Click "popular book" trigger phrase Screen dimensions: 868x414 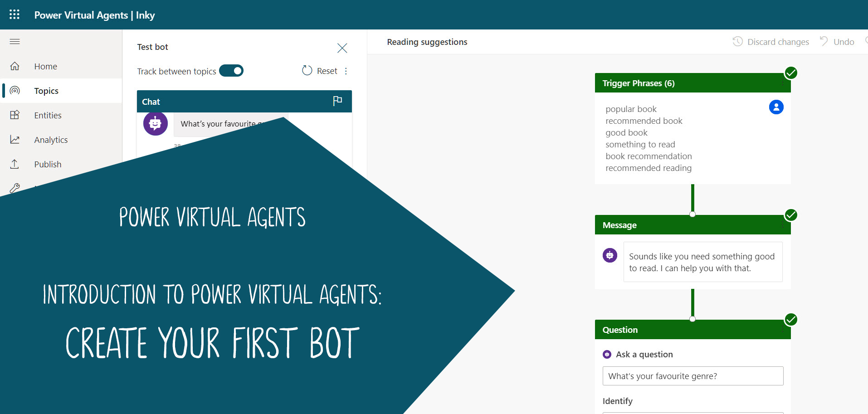tap(631, 109)
